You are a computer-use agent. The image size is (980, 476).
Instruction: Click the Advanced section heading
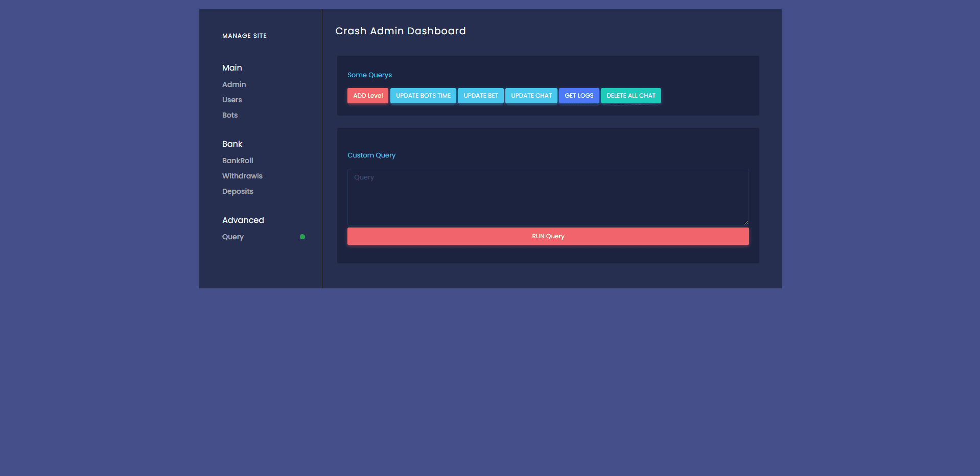pos(243,220)
